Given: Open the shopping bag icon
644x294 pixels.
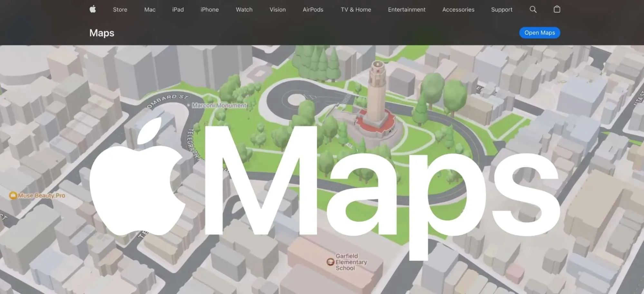Looking at the screenshot, I should pos(557,9).
